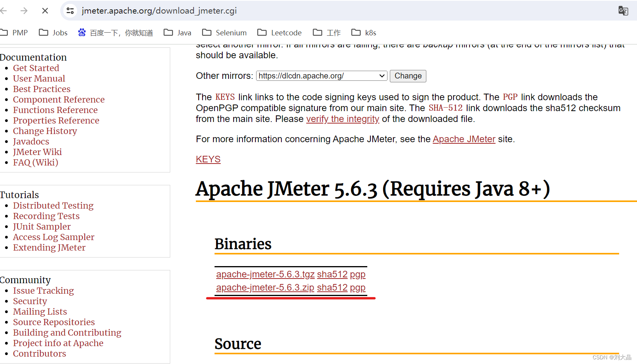Open JMeter Wiki link
This screenshot has height=364, width=637.
(x=37, y=152)
